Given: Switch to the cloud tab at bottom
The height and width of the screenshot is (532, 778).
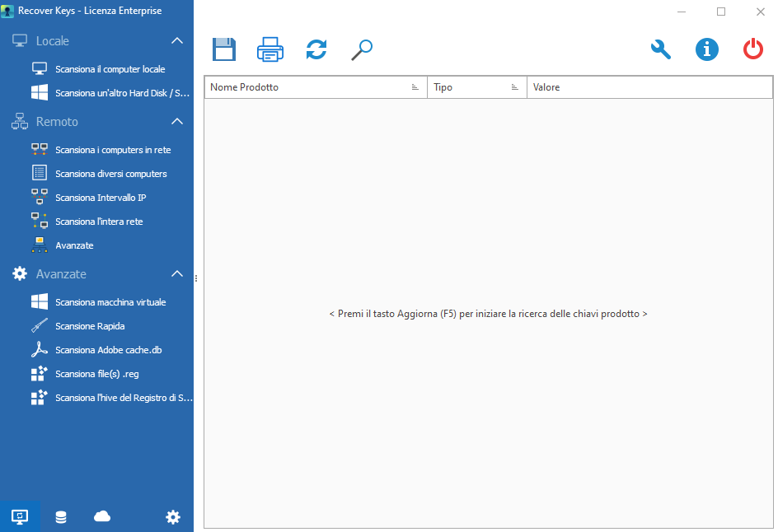Looking at the screenshot, I should click(102, 516).
